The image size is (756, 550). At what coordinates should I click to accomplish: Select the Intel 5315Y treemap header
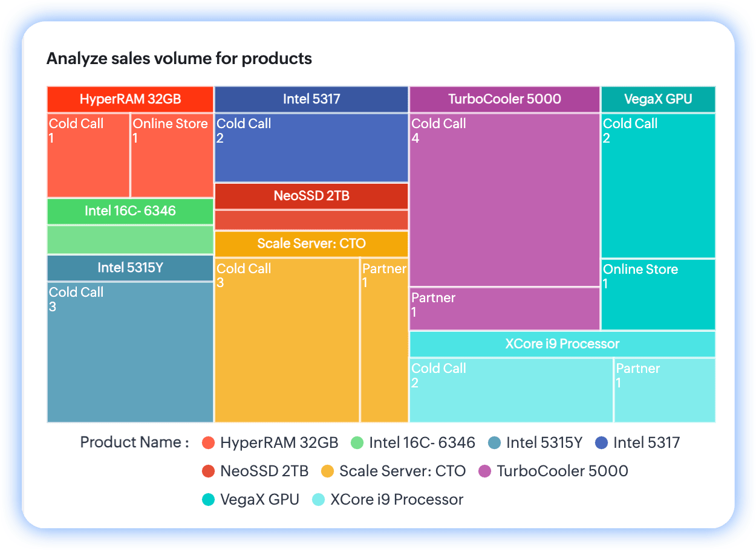click(131, 268)
